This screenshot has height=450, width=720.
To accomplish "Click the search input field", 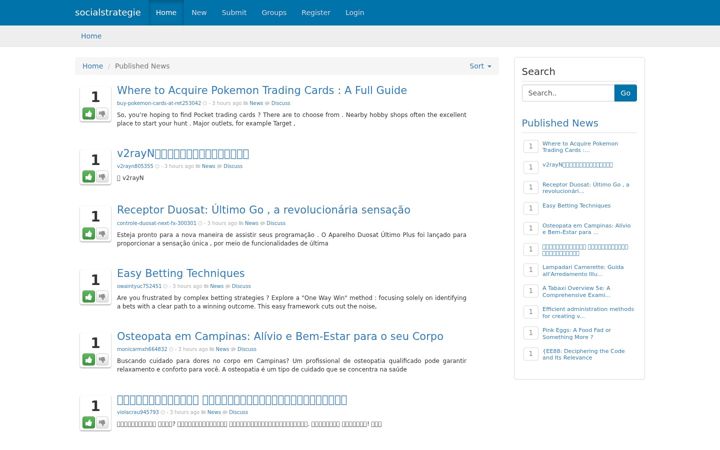I will pos(568,93).
